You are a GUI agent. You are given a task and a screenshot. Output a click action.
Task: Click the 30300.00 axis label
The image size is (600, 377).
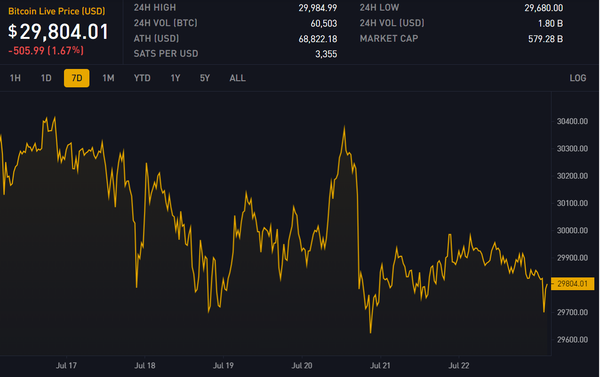(x=572, y=149)
